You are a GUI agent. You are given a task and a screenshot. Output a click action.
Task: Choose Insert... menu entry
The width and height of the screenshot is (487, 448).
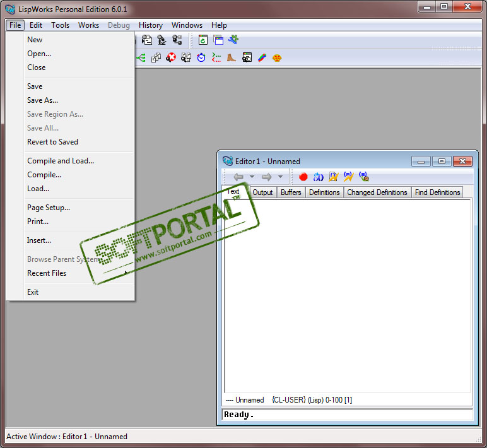79,240
